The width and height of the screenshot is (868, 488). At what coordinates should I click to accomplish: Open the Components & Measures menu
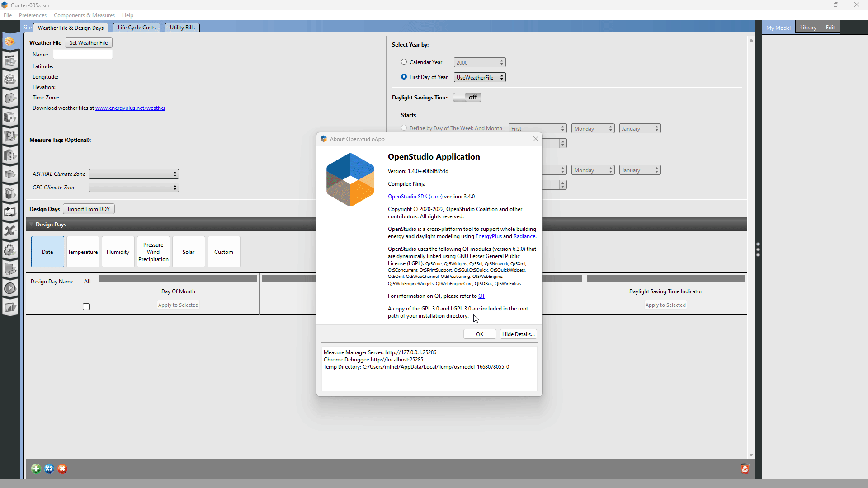coord(84,15)
